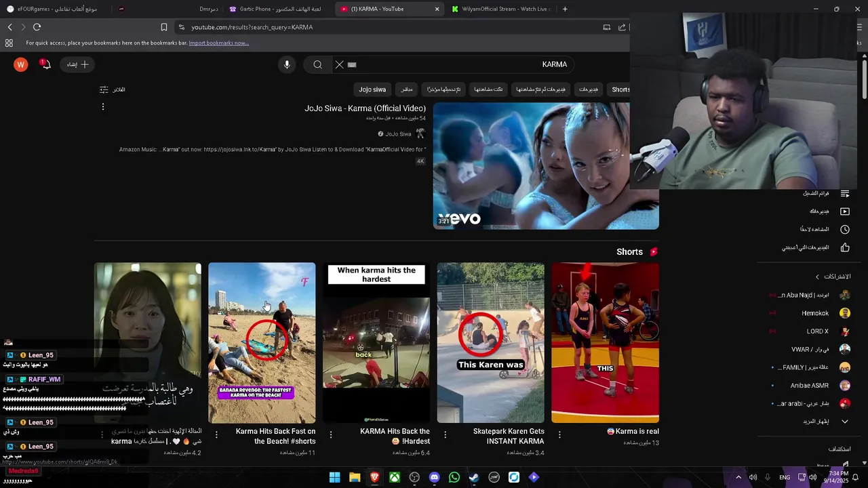
Task: Open more options for JoJo Siwa video
Action: tap(103, 107)
